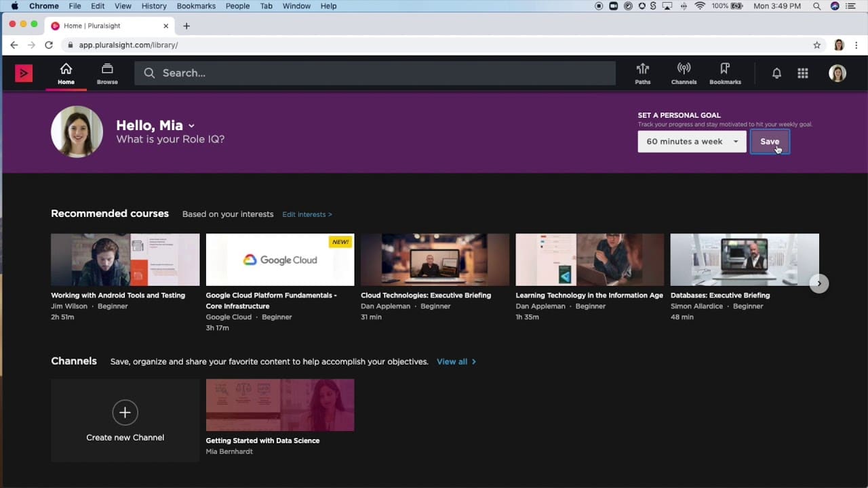Click the Search input field
868x488 pixels.
click(375, 73)
